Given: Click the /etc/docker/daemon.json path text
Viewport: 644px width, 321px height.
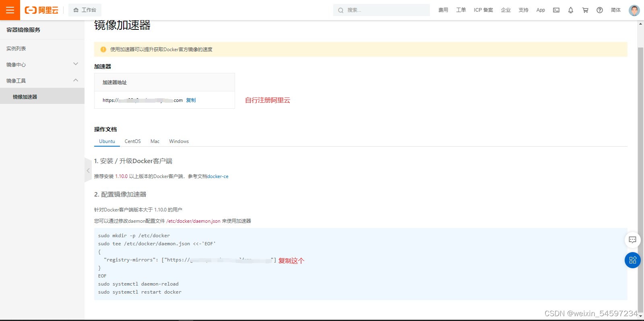Looking at the screenshot, I should pos(194,221).
